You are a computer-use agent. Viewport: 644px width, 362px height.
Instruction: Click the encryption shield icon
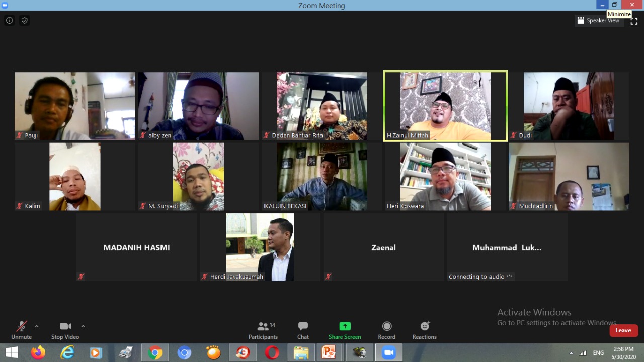[x=24, y=21]
